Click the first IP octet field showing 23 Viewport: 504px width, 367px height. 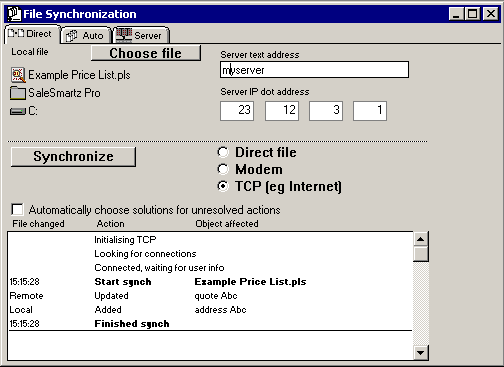point(237,111)
